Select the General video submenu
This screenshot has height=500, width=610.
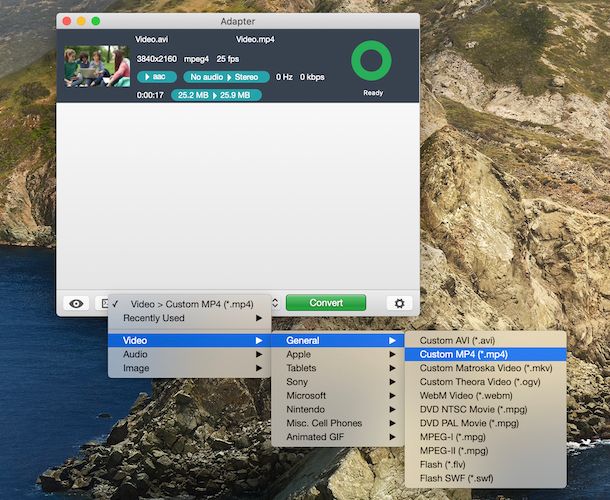pos(338,340)
